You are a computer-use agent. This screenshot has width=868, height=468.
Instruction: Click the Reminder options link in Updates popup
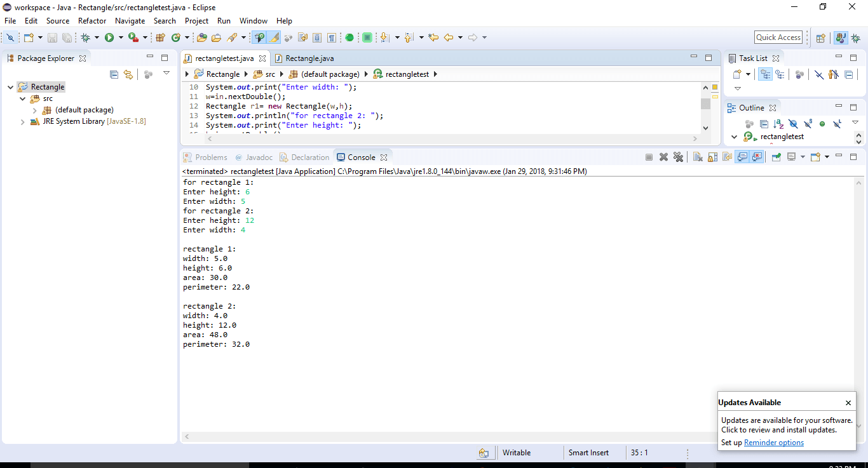pyautogui.click(x=773, y=442)
